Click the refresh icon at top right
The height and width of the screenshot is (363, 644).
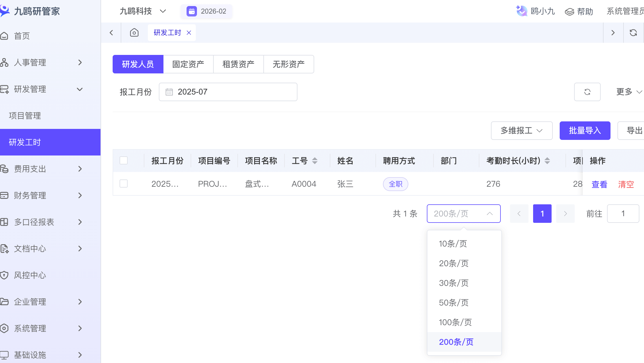point(633,33)
